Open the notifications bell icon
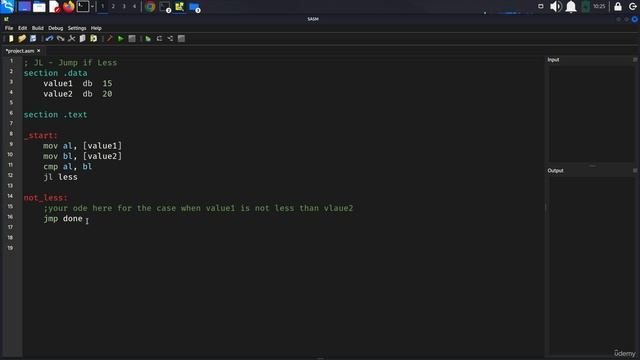Viewport: 640px width, 360px height. click(x=571, y=7)
